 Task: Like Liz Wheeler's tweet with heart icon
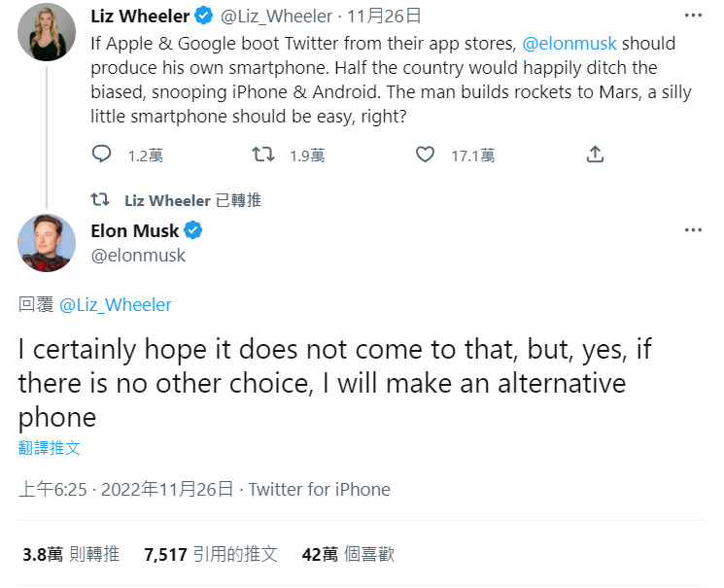coord(425,155)
